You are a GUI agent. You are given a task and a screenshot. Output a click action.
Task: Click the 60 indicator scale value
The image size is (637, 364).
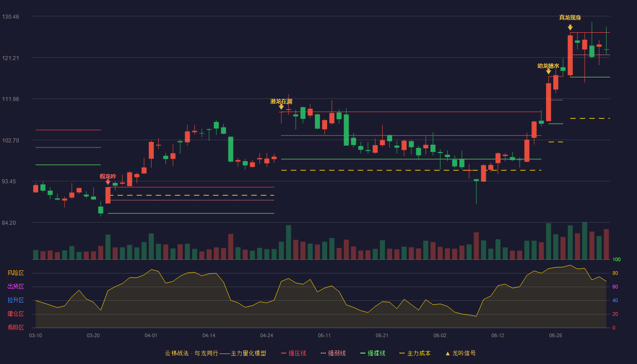(x=615, y=287)
